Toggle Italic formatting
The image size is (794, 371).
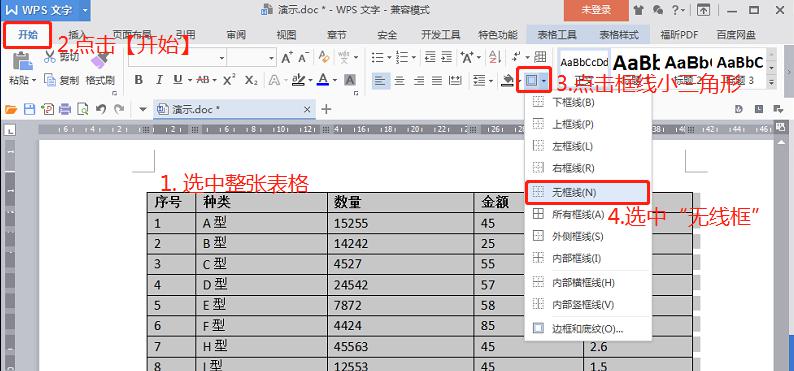click(x=159, y=80)
